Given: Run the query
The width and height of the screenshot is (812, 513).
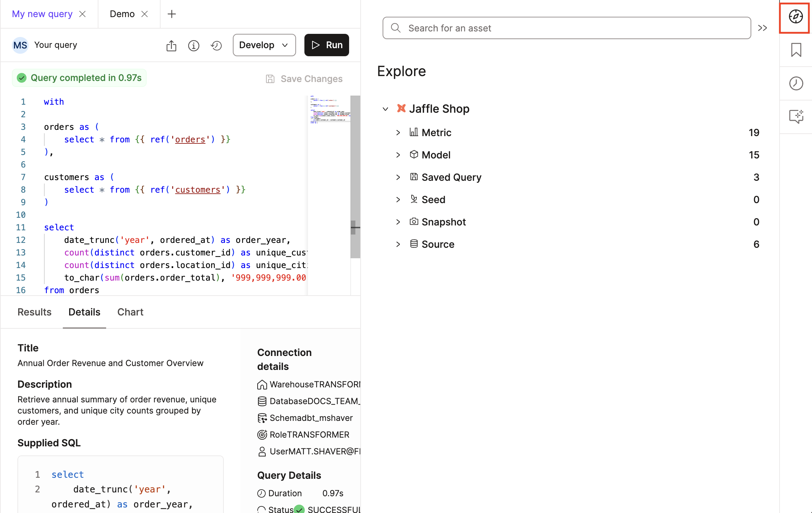Looking at the screenshot, I should coord(326,45).
